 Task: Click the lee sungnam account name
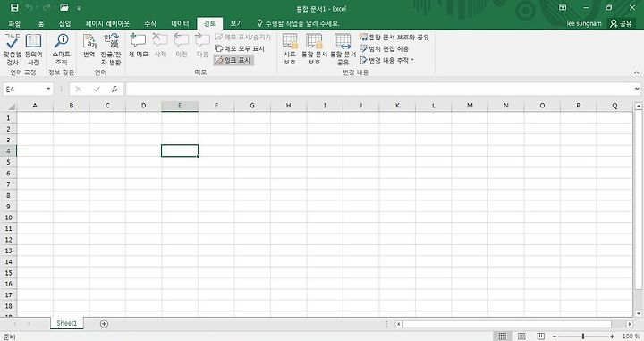click(x=583, y=23)
